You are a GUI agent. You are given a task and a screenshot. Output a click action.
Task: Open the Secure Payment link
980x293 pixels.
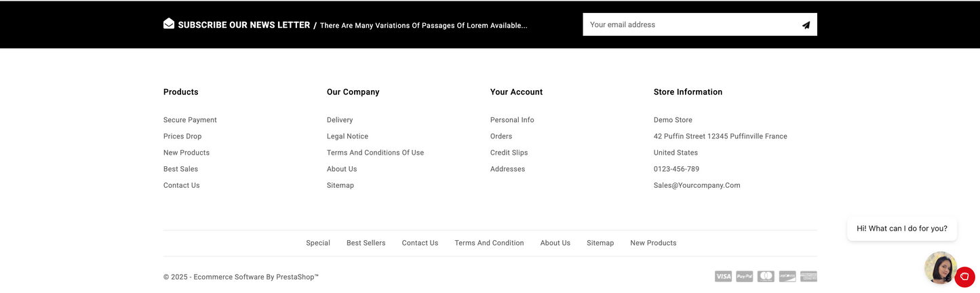point(190,120)
